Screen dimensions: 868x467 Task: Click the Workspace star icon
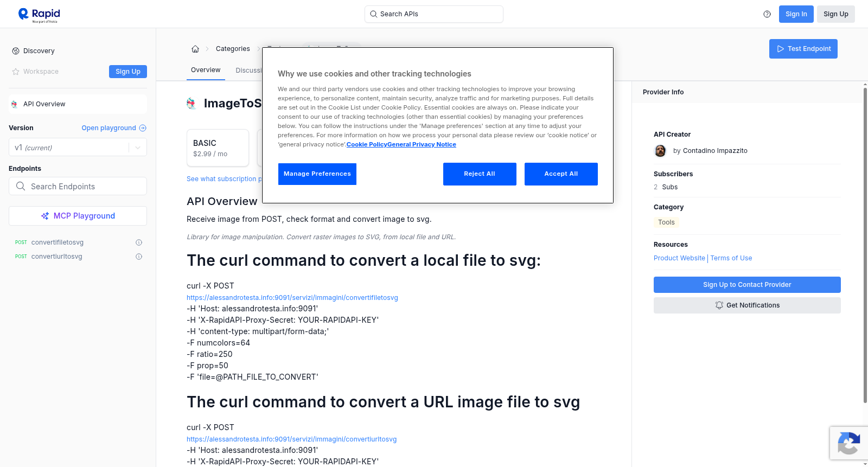click(16, 72)
